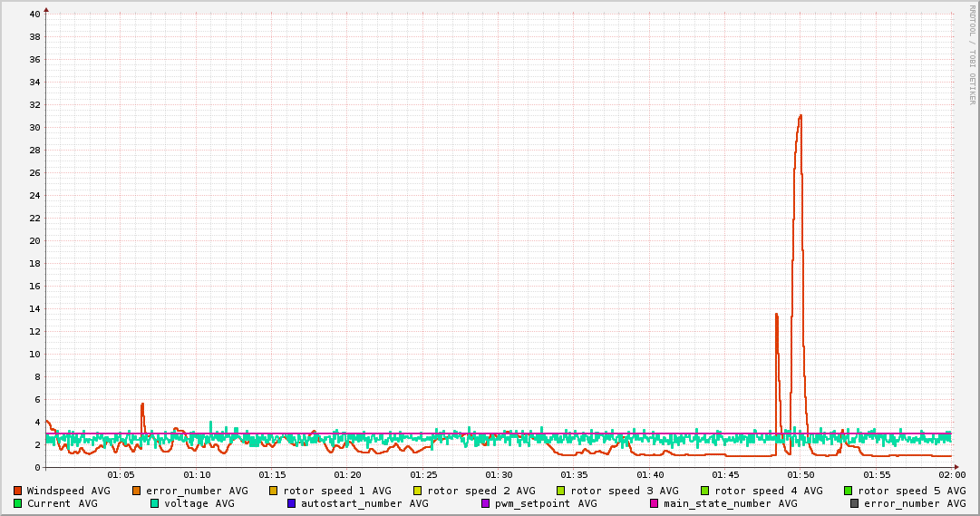Viewport: 980px width, 516px height.
Task: Click the 01:50 time axis label
Action: click(800, 474)
